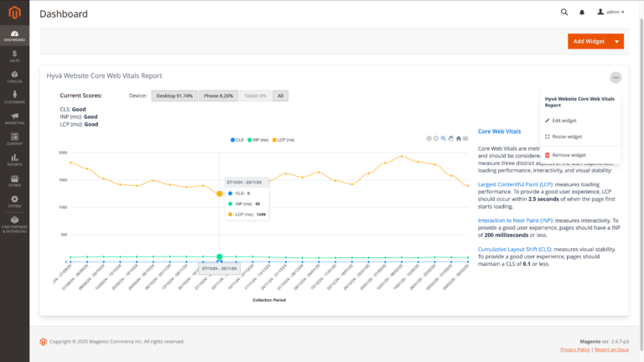
Task: Select Tablet 0% device filter
Action: (x=255, y=96)
